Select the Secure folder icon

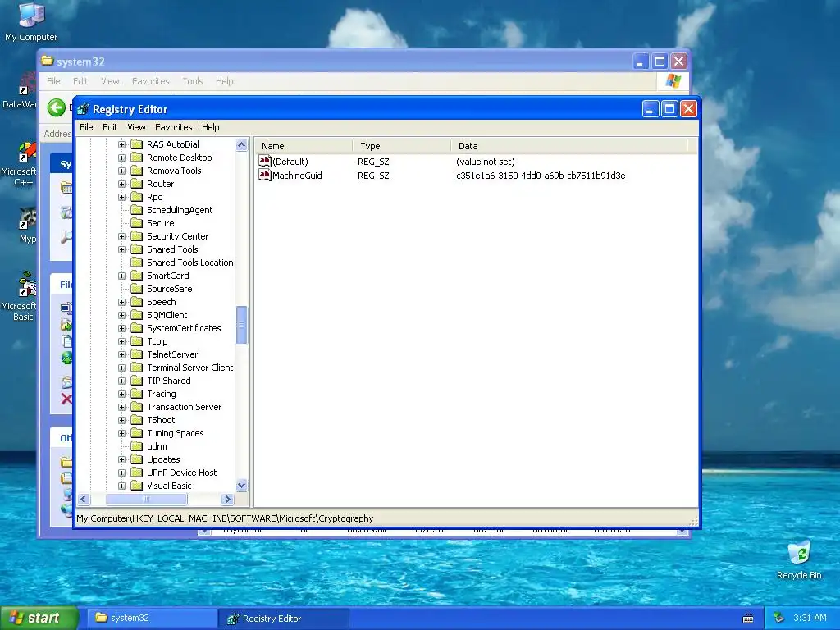[137, 223]
